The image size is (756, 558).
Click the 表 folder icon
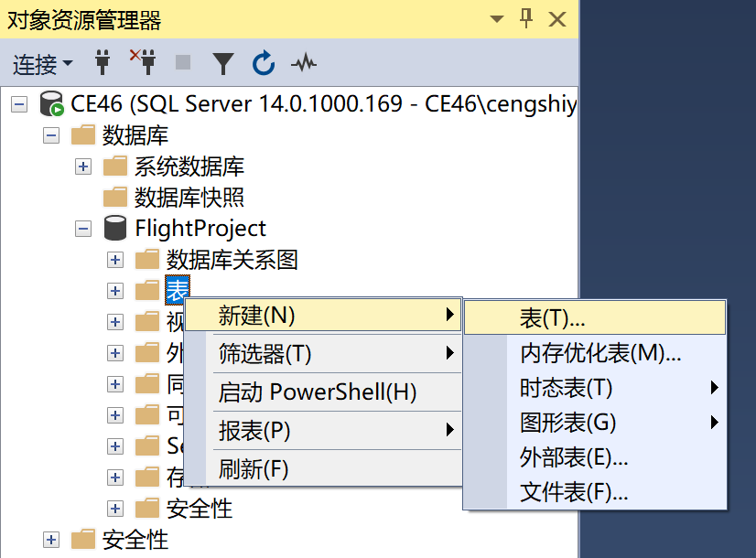pyautogui.click(x=147, y=291)
